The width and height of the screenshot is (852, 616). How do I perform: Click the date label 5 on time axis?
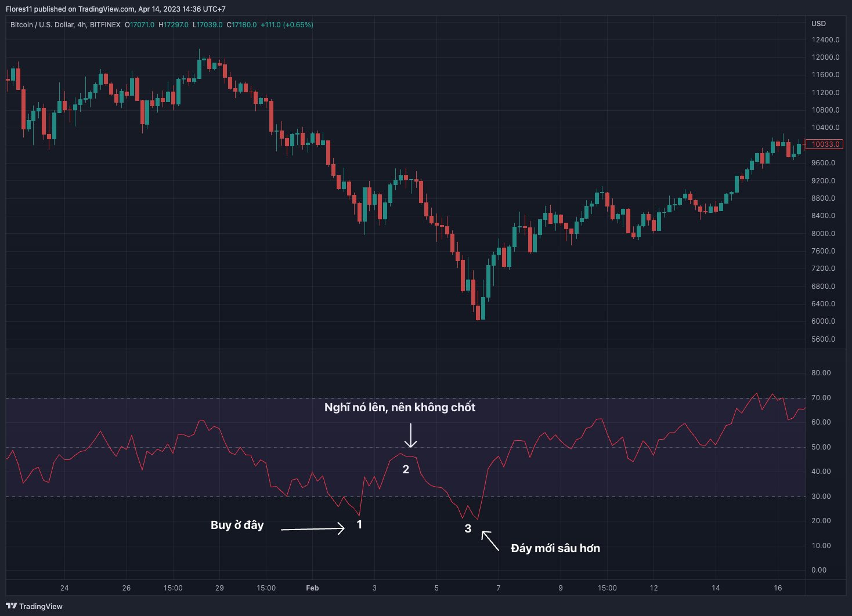click(436, 588)
